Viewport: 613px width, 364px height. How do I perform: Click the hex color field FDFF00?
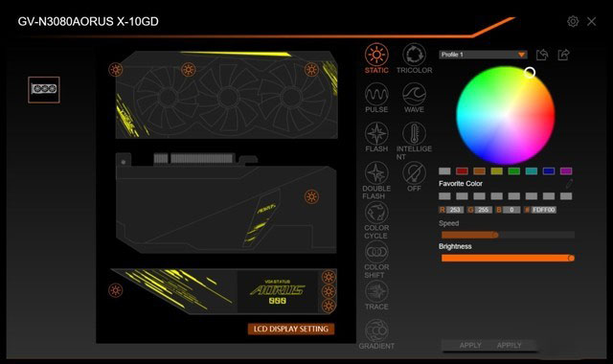(544, 210)
